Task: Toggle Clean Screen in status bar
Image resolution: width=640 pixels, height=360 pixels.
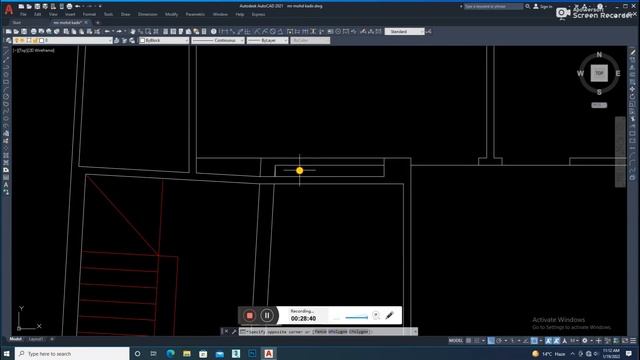Action: 625,340
